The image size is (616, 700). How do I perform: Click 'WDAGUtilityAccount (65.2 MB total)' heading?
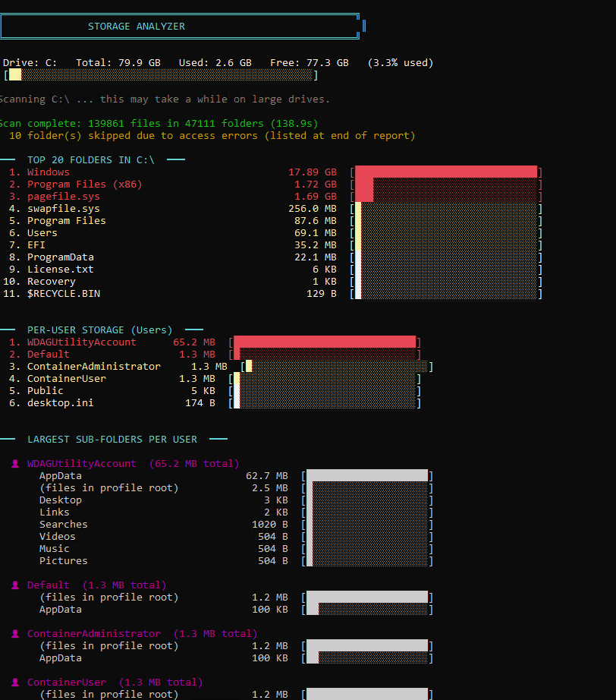pos(133,463)
